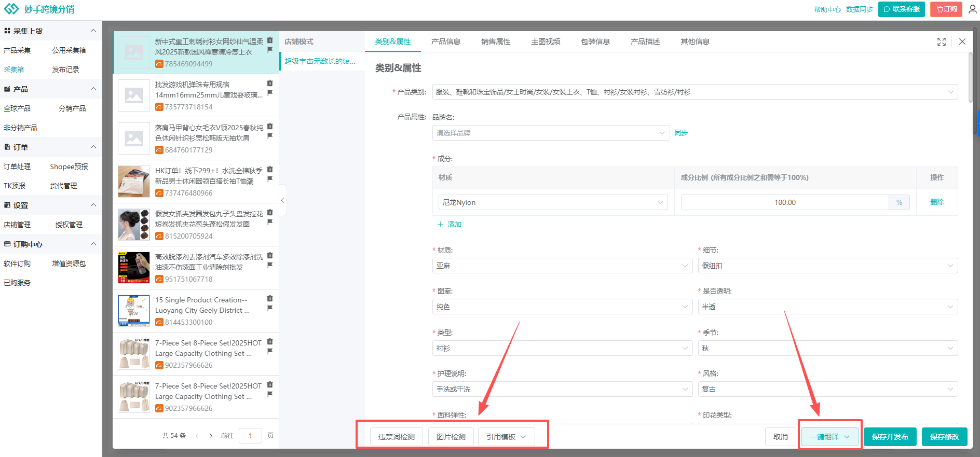The width and height of the screenshot is (980, 457).
Task: Open the 产品类别 category dropdown
Action: pyautogui.click(x=695, y=92)
